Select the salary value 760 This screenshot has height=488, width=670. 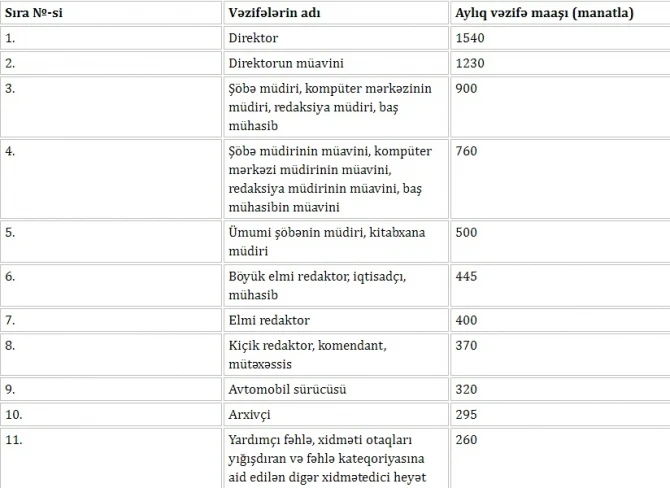(x=466, y=151)
